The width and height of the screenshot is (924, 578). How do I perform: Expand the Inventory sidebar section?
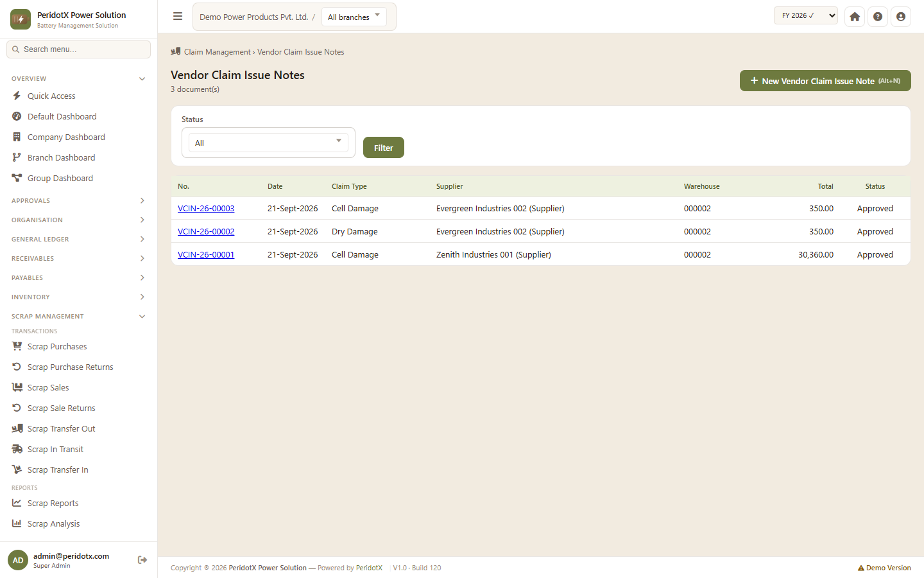(78, 297)
